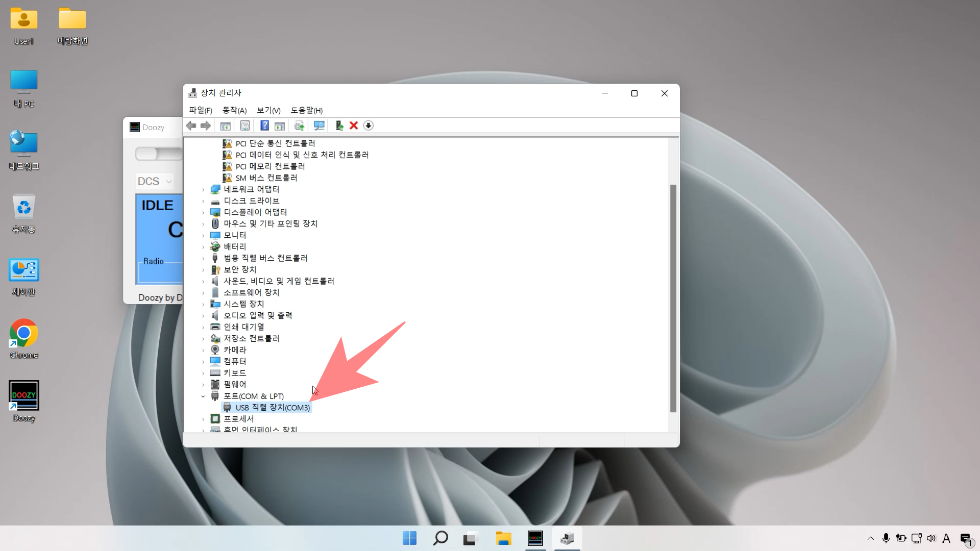Open the speaker volume icon in the system tray
Viewport: 980px width, 551px height.
[x=932, y=538]
